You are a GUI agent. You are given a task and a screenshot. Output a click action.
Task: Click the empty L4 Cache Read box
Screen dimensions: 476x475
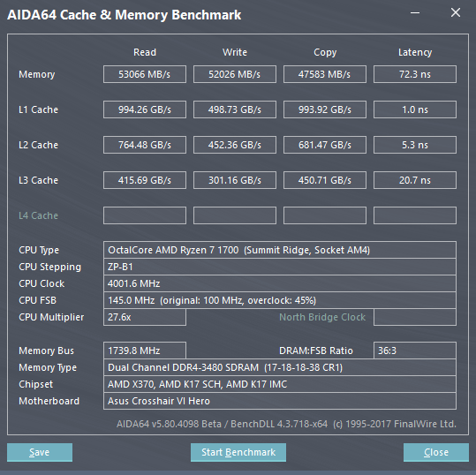pyautogui.click(x=145, y=215)
